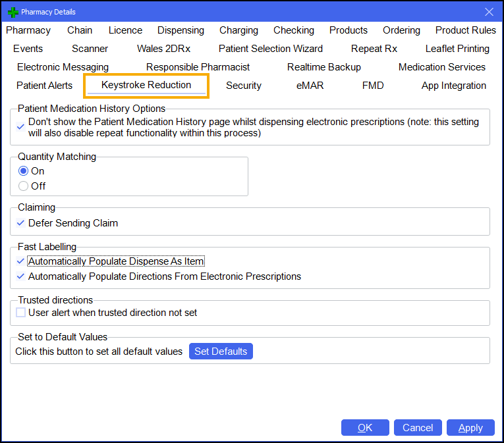This screenshot has width=504, height=443.
Task: Open the FMD tab
Action: pos(373,86)
